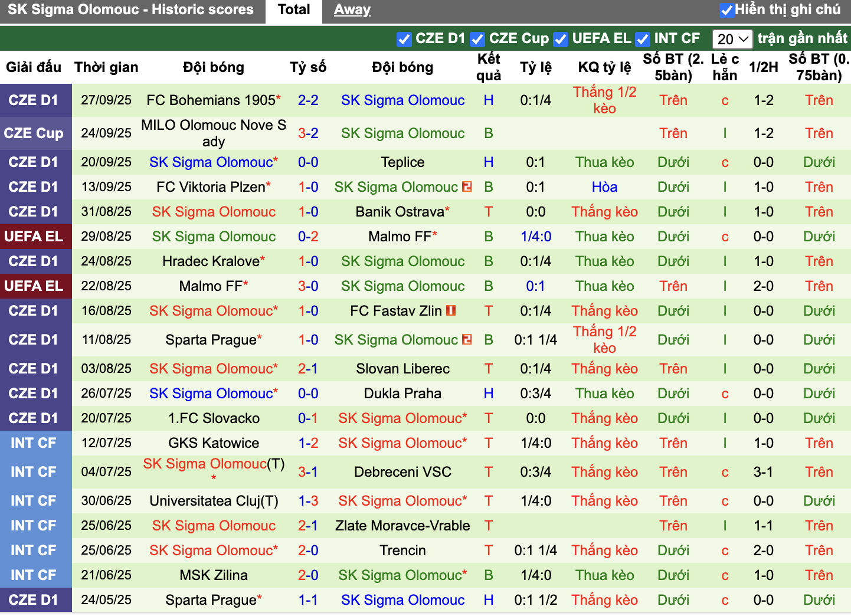This screenshot has width=851, height=616.
Task: Click the 'Kết quả' column header
Action: (489, 67)
